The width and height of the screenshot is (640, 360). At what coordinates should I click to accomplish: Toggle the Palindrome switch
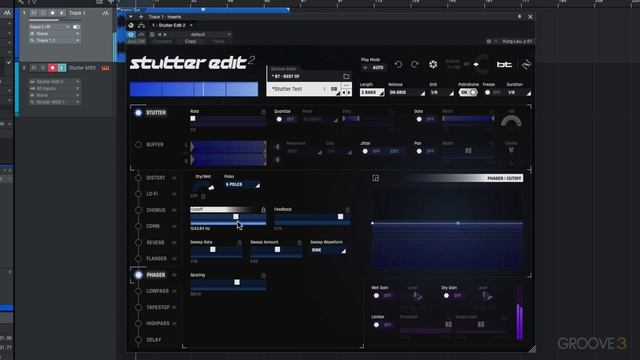point(468,93)
